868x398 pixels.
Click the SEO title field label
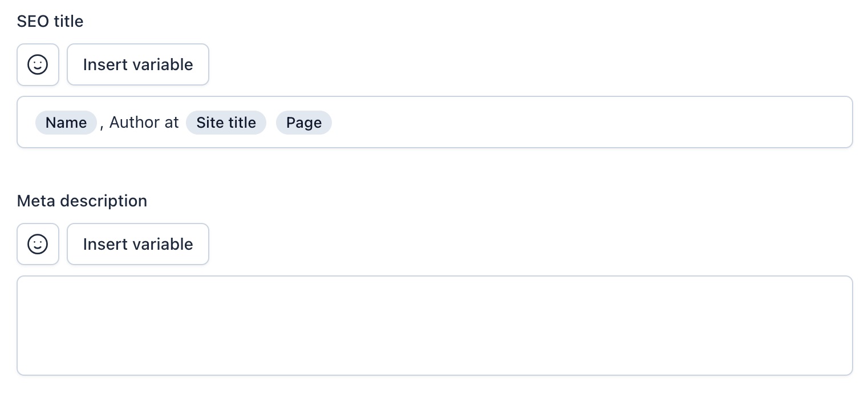tap(50, 21)
